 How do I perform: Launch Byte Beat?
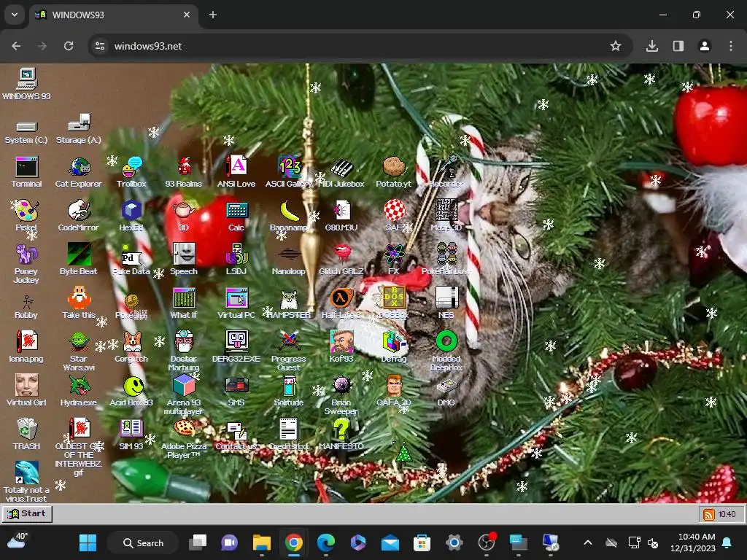click(x=79, y=254)
